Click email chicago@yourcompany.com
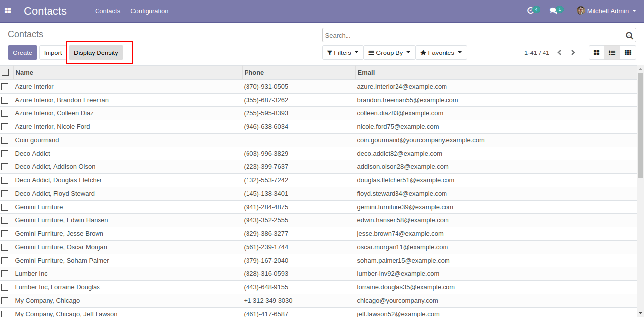644x317 pixels. click(397, 301)
